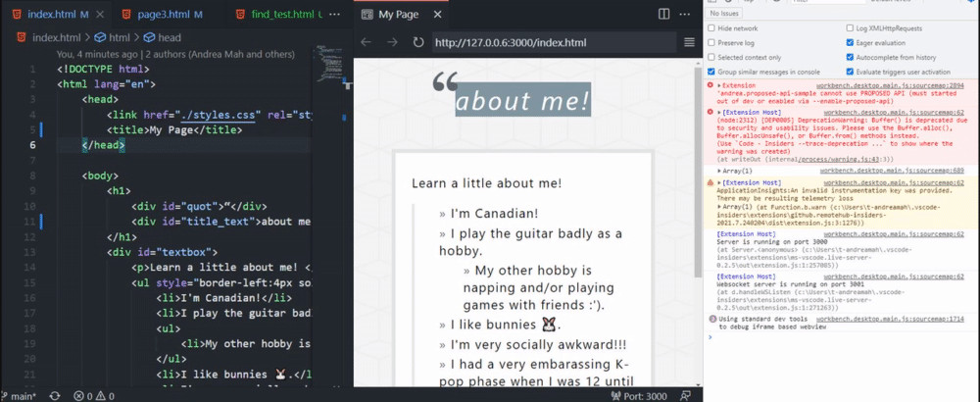The width and height of the screenshot is (980, 402).
Task: Open errors and warnings count in status bar
Action: coord(94,396)
